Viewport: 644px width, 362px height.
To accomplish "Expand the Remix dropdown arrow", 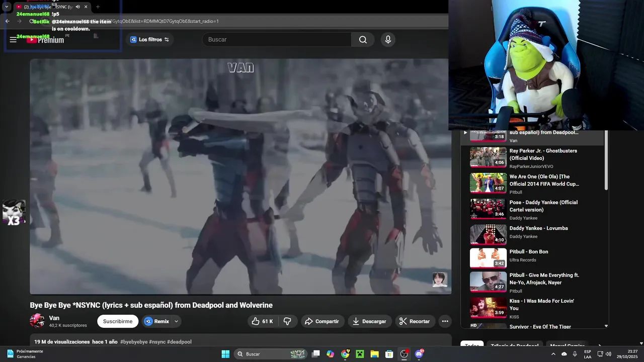I will click(176, 321).
